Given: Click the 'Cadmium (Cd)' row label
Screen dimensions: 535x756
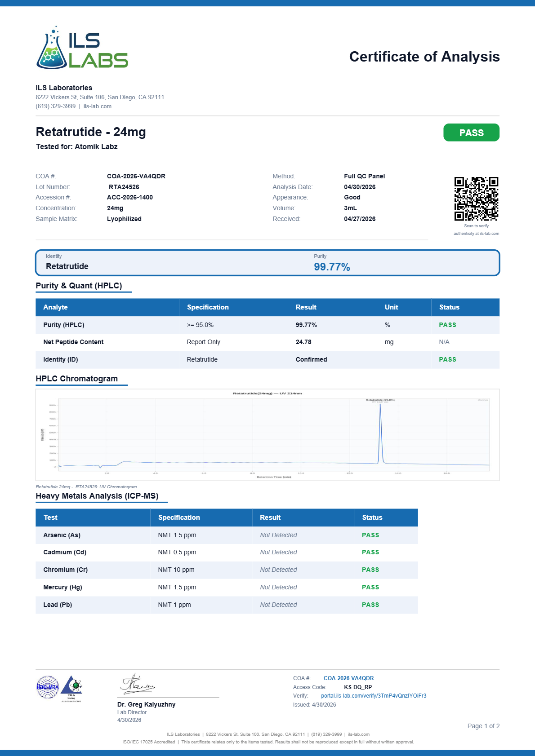Looking at the screenshot, I should click(65, 552).
